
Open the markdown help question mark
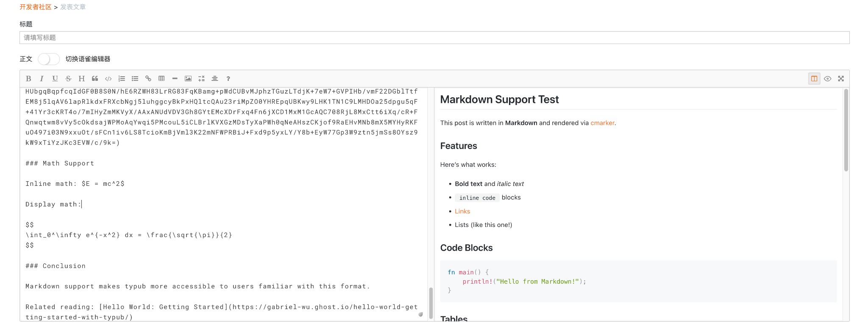[228, 79]
